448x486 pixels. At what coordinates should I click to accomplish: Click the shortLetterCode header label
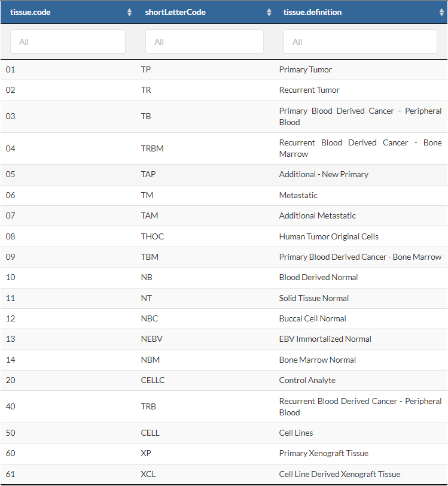click(x=175, y=13)
